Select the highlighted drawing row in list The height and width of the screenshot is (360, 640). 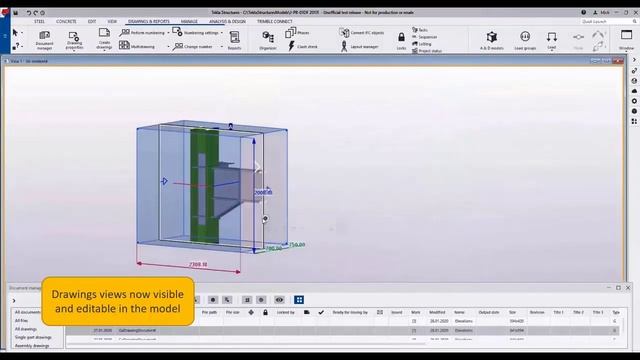tap(342, 330)
